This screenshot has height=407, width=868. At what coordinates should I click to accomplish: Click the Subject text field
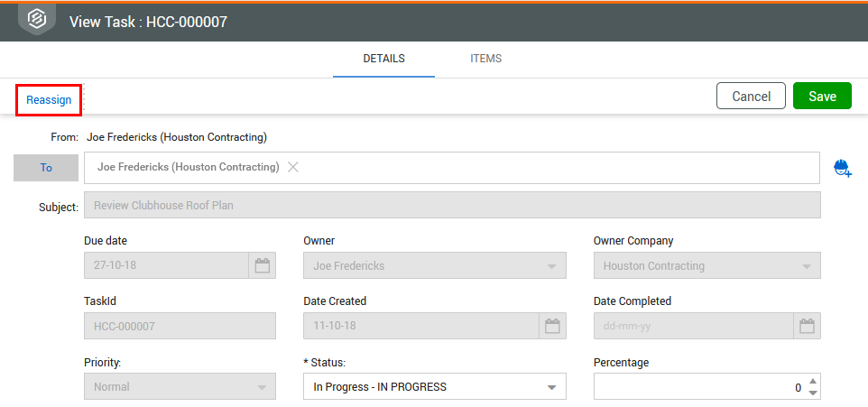451,206
